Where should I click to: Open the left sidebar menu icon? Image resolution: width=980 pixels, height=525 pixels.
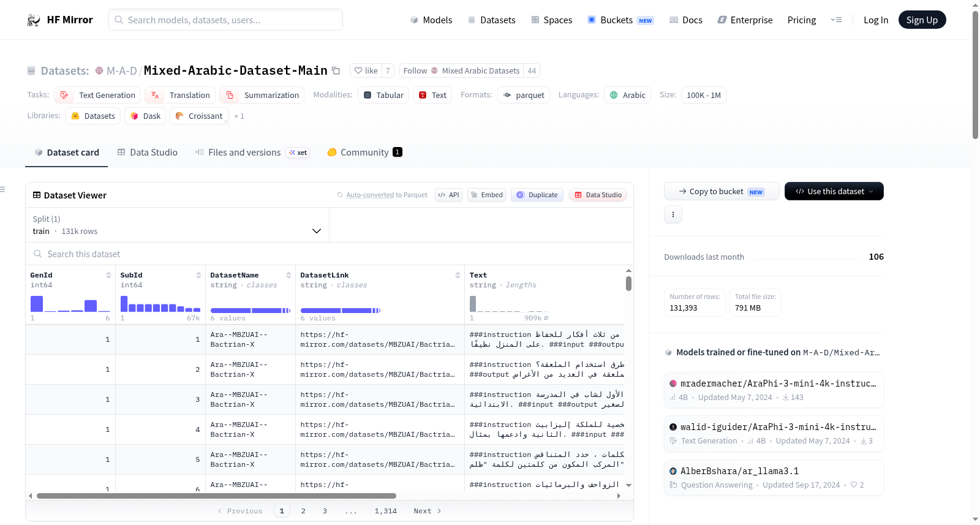[2, 189]
